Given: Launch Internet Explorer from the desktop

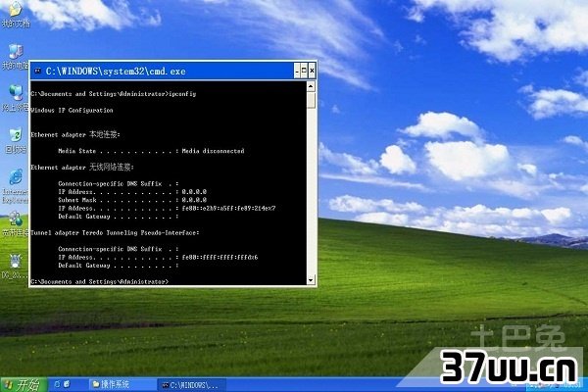Looking at the screenshot, I should pyautogui.click(x=15, y=186).
